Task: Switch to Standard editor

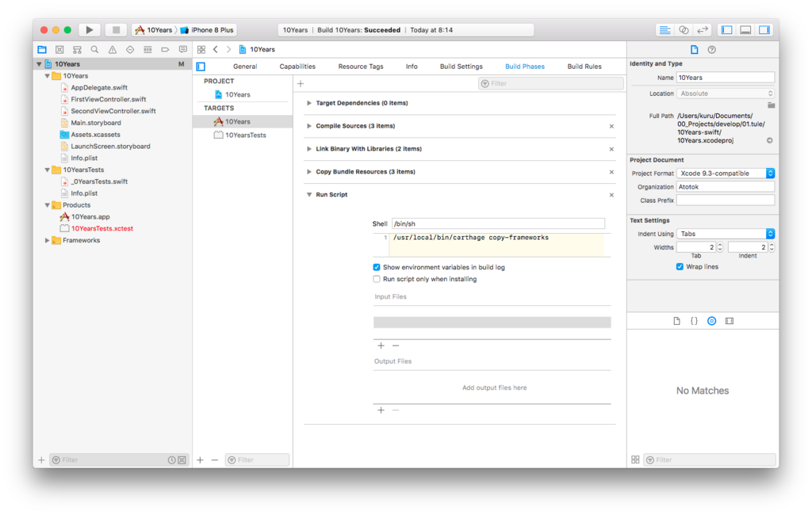Action: pyautogui.click(x=665, y=30)
